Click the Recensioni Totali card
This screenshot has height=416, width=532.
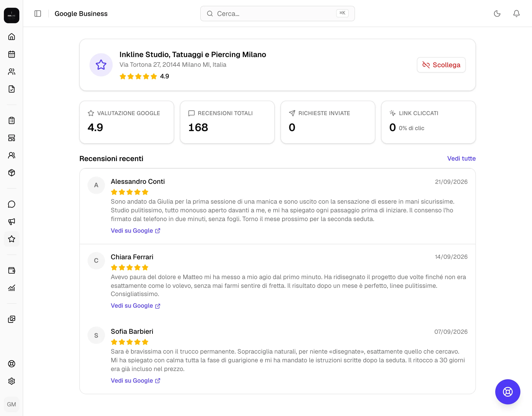click(227, 122)
